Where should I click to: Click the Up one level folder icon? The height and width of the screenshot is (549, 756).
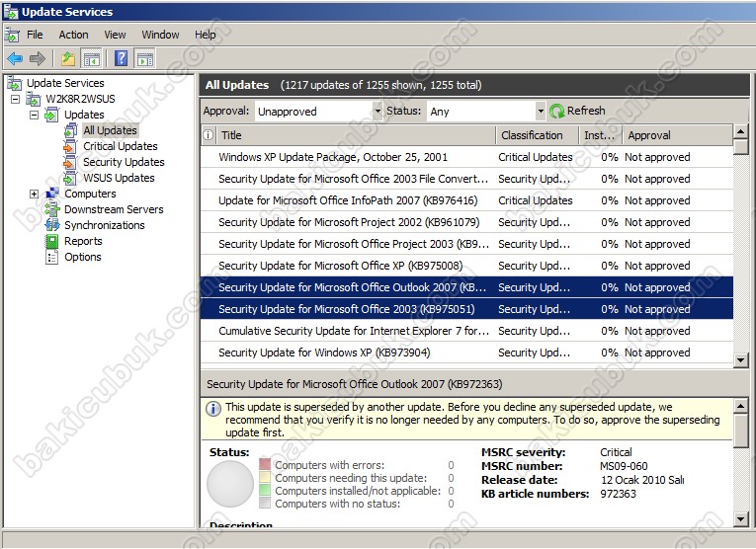pyautogui.click(x=68, y=59)
